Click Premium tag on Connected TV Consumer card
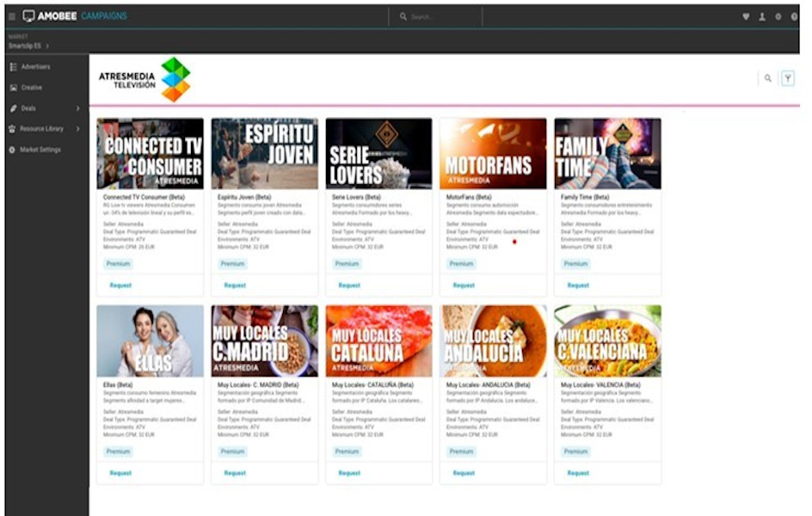812x516 pixels. 118,264
